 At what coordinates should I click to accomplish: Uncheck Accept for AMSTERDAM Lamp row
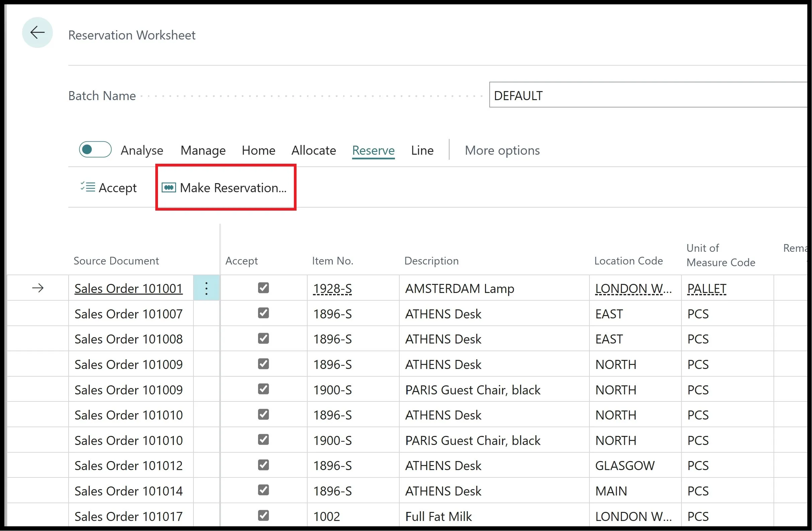point(263,288)
